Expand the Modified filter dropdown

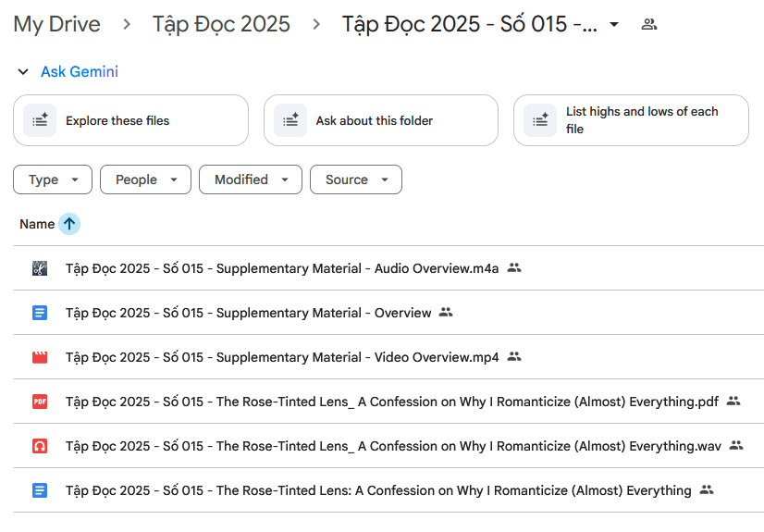pos(251,179)
